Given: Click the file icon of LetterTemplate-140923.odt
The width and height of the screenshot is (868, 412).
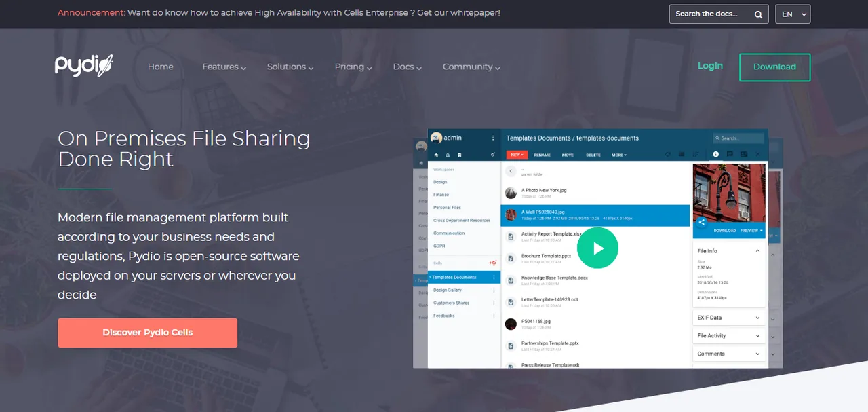Looking at the screenshot, I should click(x=511, y=302).
